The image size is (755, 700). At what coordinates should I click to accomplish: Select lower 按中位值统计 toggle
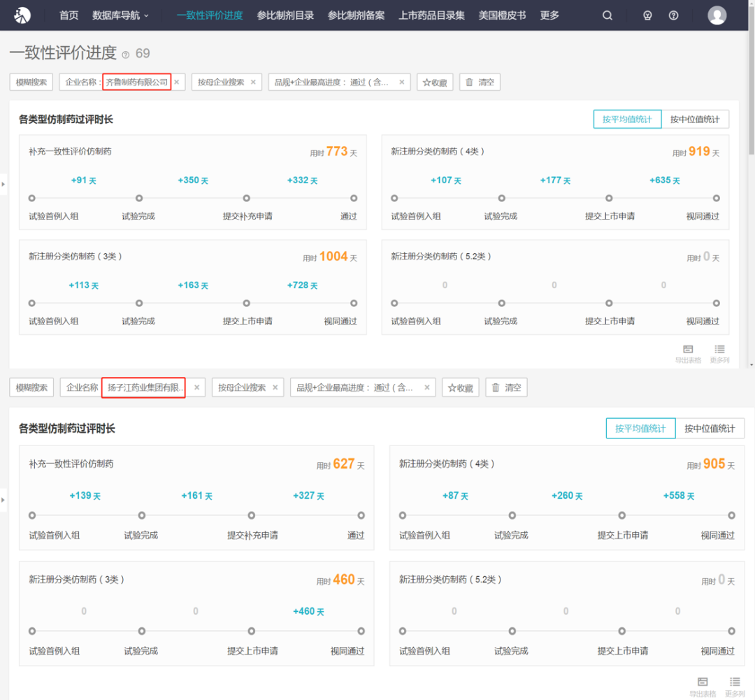[710, 428]
